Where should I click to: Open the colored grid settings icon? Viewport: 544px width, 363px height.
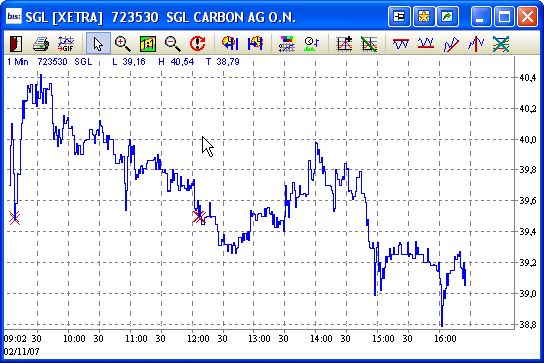coord(287,44)
